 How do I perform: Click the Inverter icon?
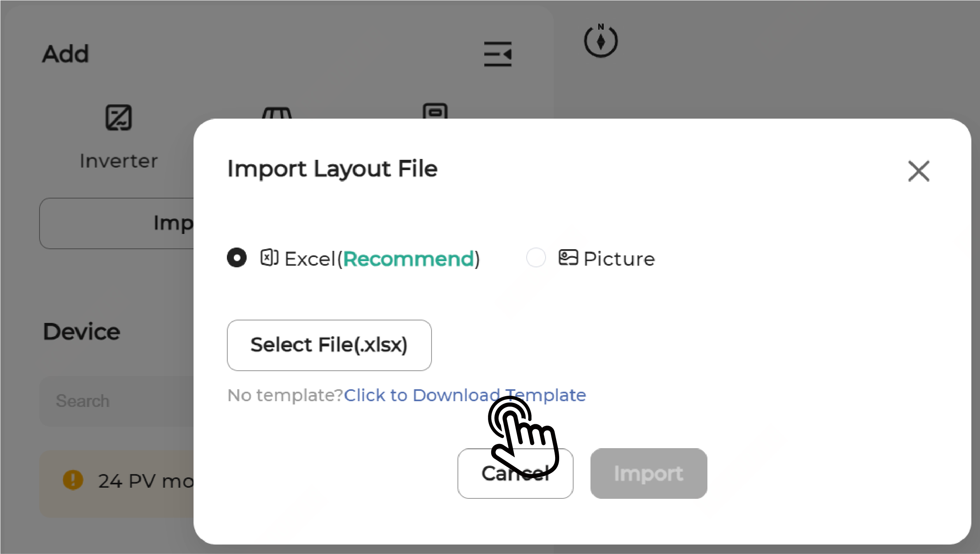[119, 118]
